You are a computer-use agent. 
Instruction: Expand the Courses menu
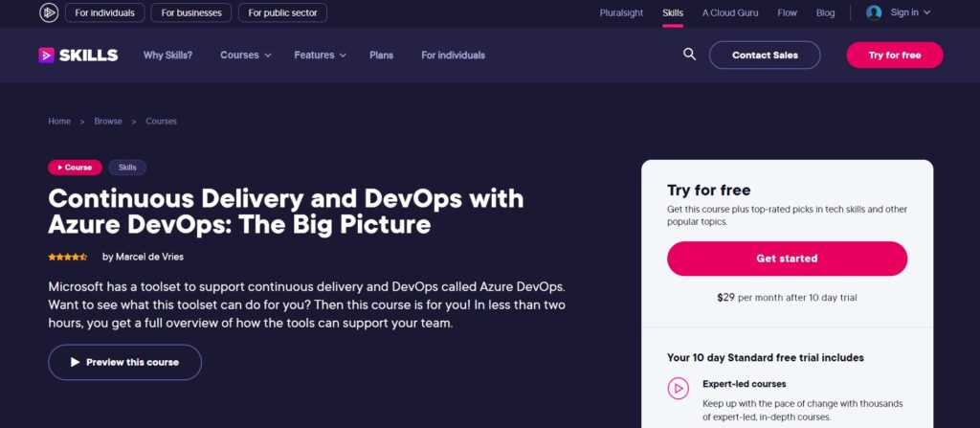246,56
